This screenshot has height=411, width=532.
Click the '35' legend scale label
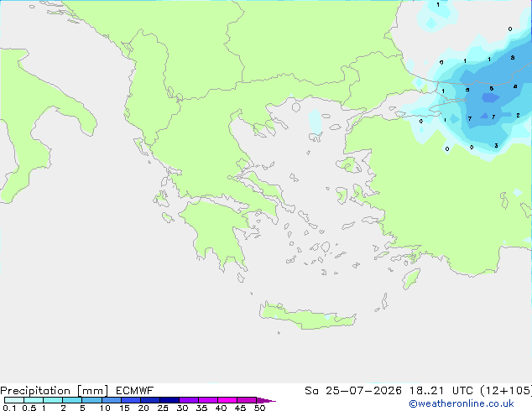201,408
